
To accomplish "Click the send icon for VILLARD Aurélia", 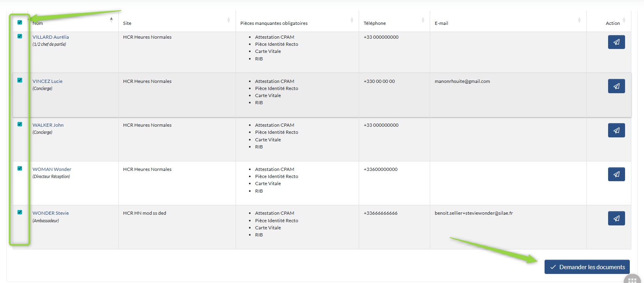I will (x=616, y=42).
